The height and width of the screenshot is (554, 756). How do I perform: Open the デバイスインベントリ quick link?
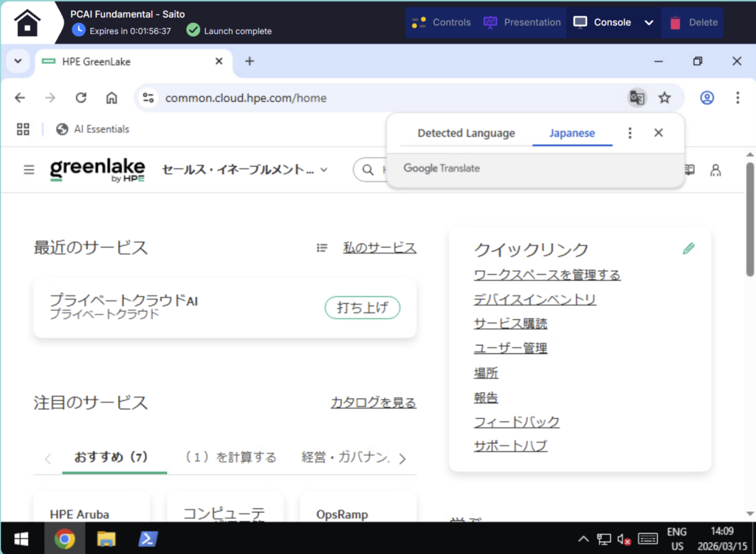click(535, 299)
